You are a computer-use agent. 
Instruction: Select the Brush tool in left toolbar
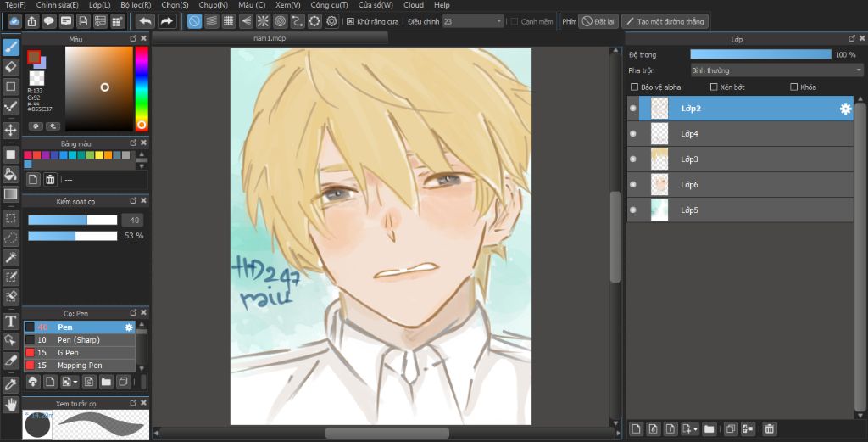(x=10, y=47)
